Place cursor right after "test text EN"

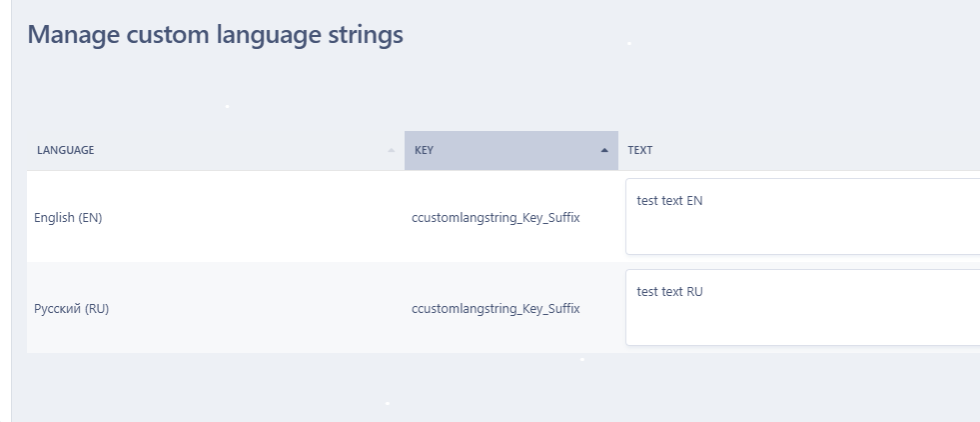(x=704, y=201)
